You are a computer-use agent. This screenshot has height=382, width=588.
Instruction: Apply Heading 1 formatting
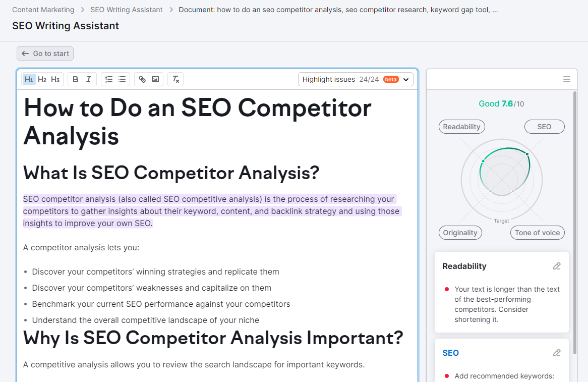coord(29,79)
